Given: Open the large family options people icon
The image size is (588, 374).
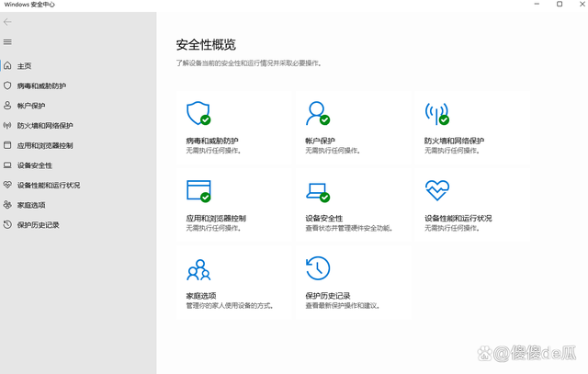Looking at the screenshot, I should [198, 270].
